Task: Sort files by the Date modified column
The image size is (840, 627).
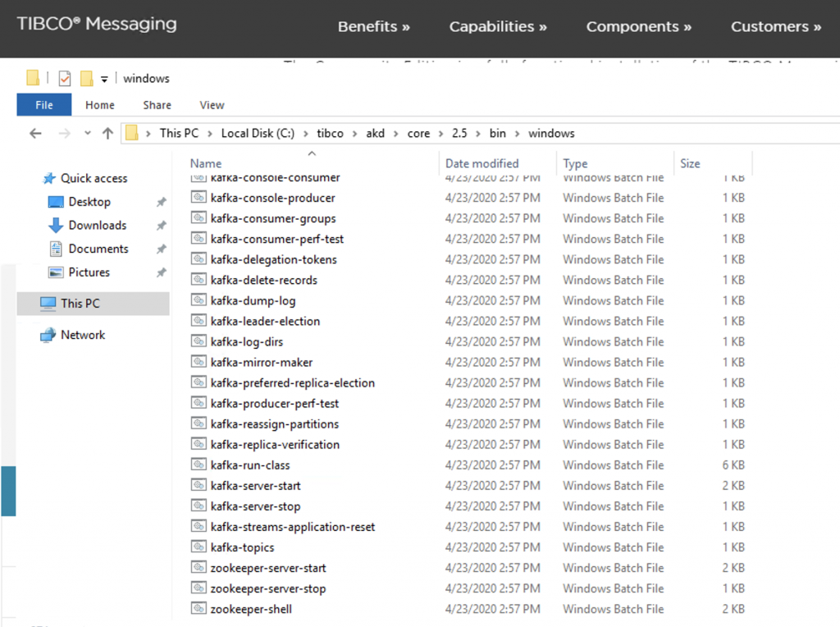Action: click(x=482, y=162)
